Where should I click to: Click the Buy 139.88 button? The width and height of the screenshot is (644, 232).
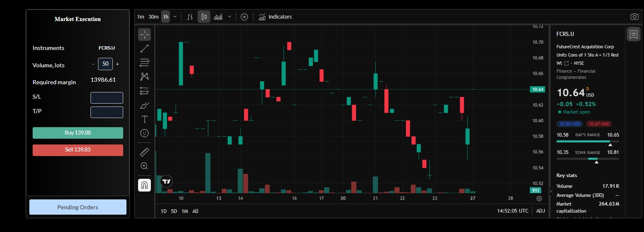78,133
